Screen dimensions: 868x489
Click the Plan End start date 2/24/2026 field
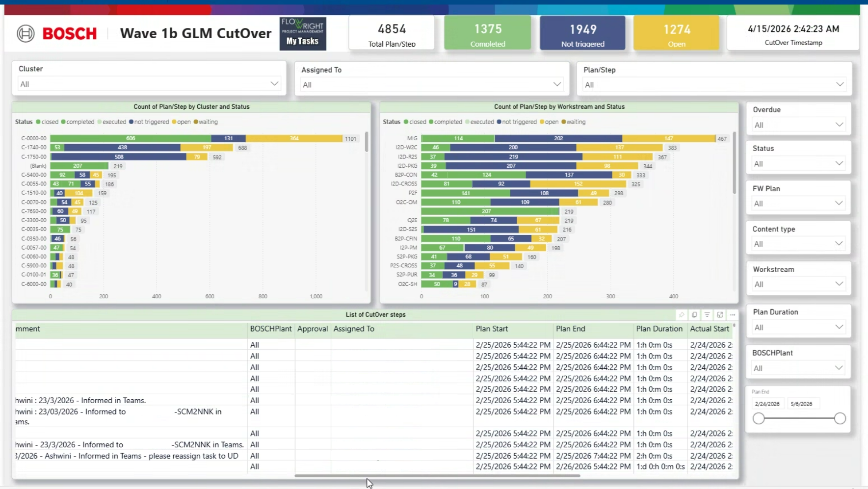(x=767, y=404)
